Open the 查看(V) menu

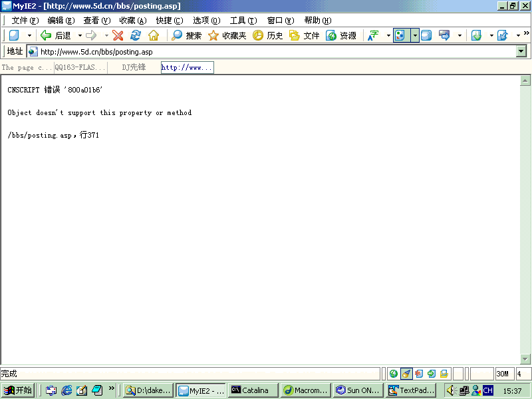pos(97,21)
